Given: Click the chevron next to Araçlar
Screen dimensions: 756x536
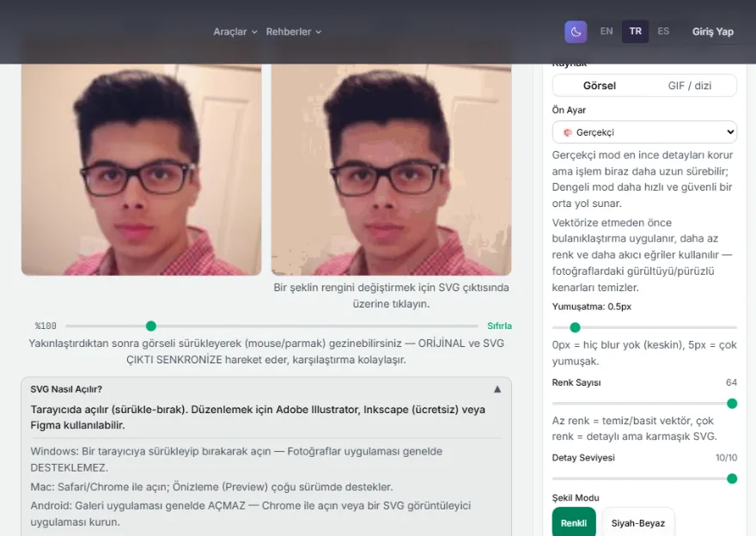Looking at the screenshot, I should pyautogui.click(x=254, y=33).
